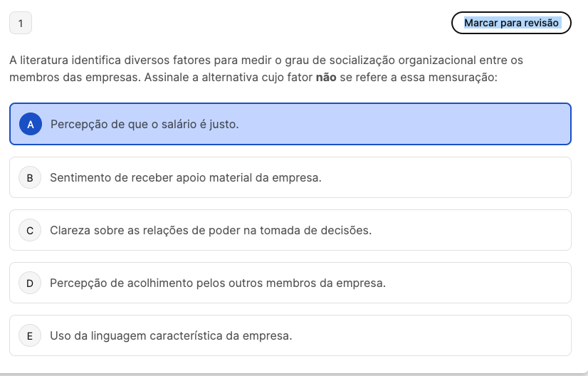
Task: Click the bold word 'não' in question
Action: [326, 78]
